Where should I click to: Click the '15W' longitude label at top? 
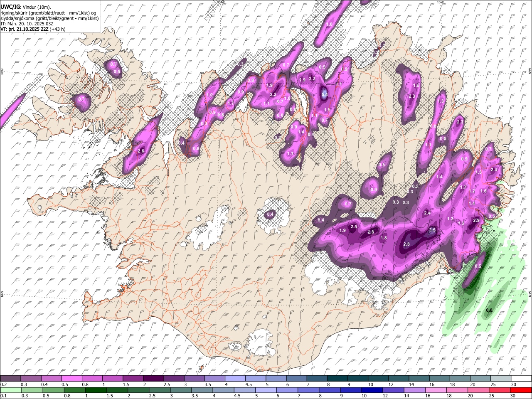pos(440,2)
